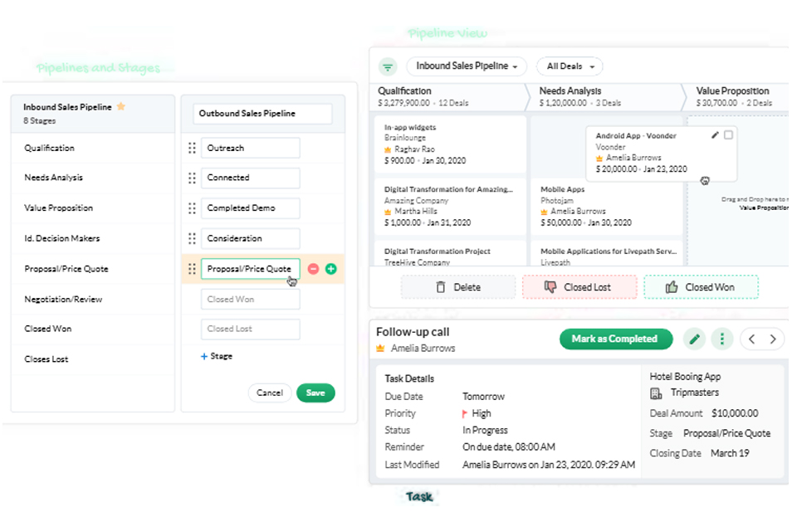Image resolution: width=792 pixels, height=532 pixels.
Task: Click drag handle beside Completed Demo stage
Action: (192, 208)
